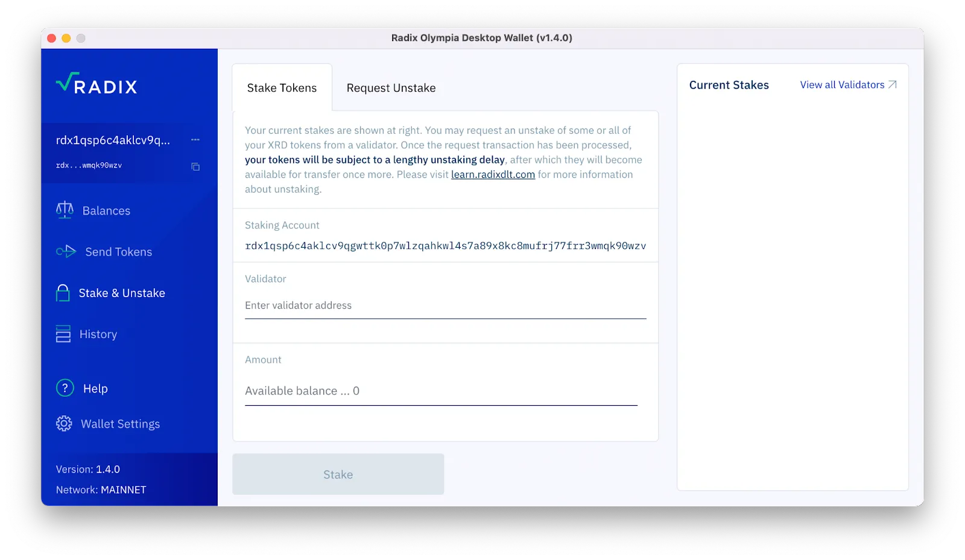The width and height of the screenshot is (965, 560).
Task: Click the short address rdx...wmqk90wzv
Action: coord(89,165)
